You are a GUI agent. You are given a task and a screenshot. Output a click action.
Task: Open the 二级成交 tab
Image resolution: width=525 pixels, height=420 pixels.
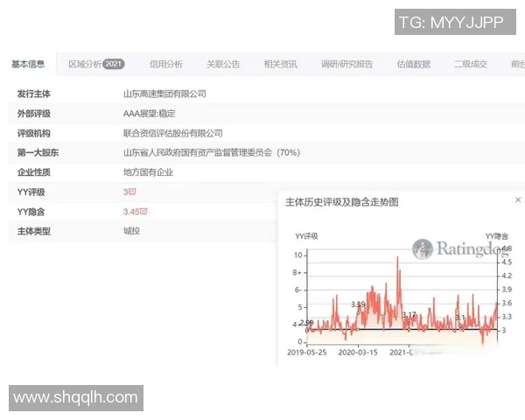471,64
